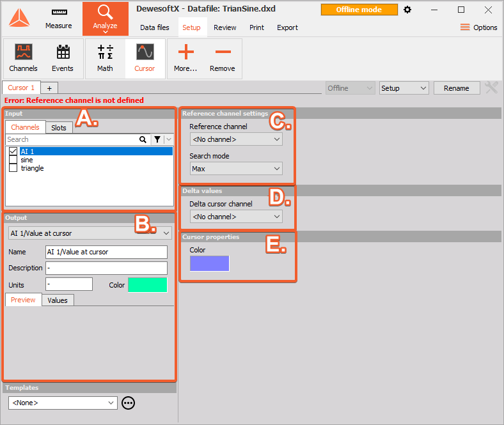Pick the cursor properties purple color
The width and height of the screenshot is (504, 425).
[x=210, y=263]
